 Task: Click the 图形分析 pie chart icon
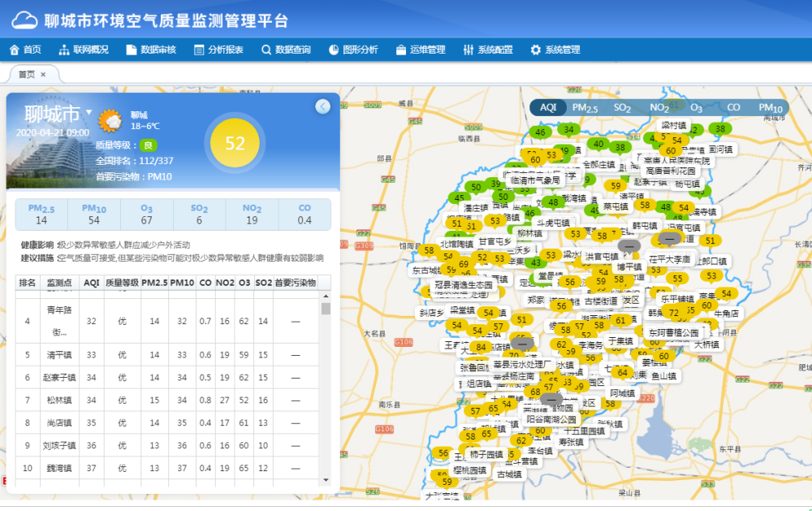pyautogui.click(x=334, y=50)
